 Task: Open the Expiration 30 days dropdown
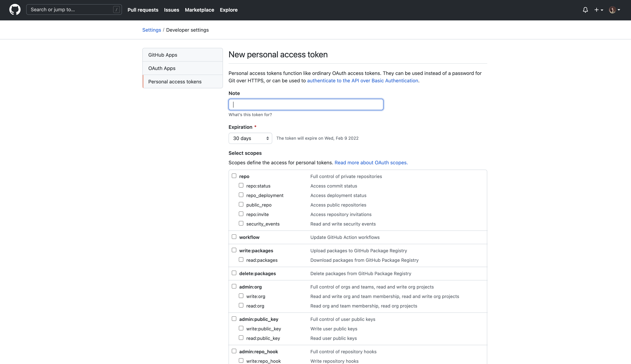click(250, 138)
